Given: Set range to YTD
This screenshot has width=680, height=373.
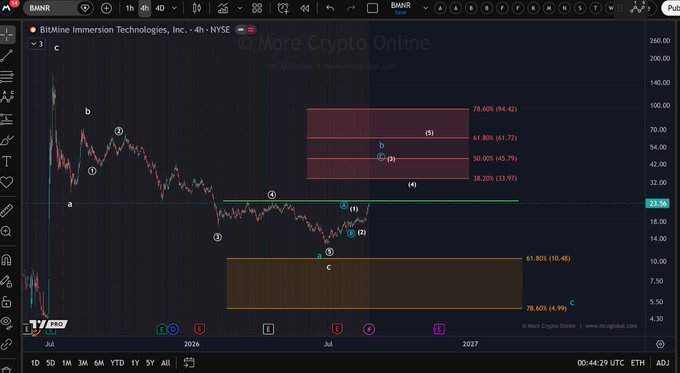Looking at the screenshot, I should 117,363.
